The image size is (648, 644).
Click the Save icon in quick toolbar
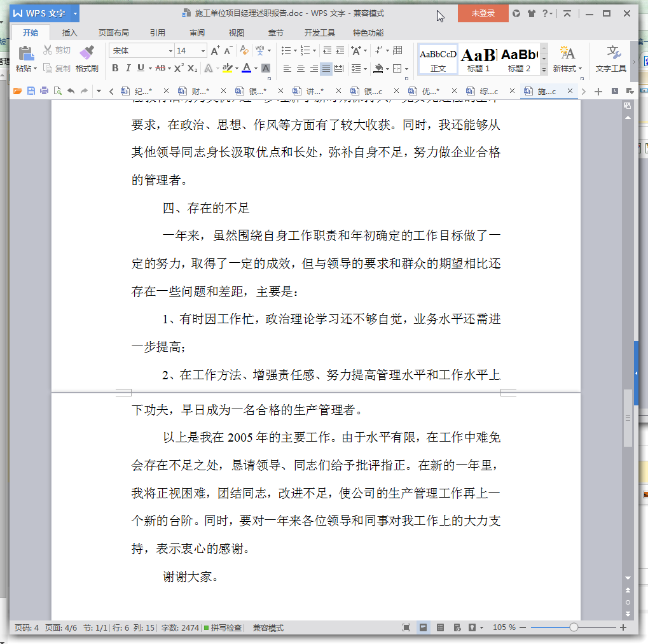coord(31,90)
